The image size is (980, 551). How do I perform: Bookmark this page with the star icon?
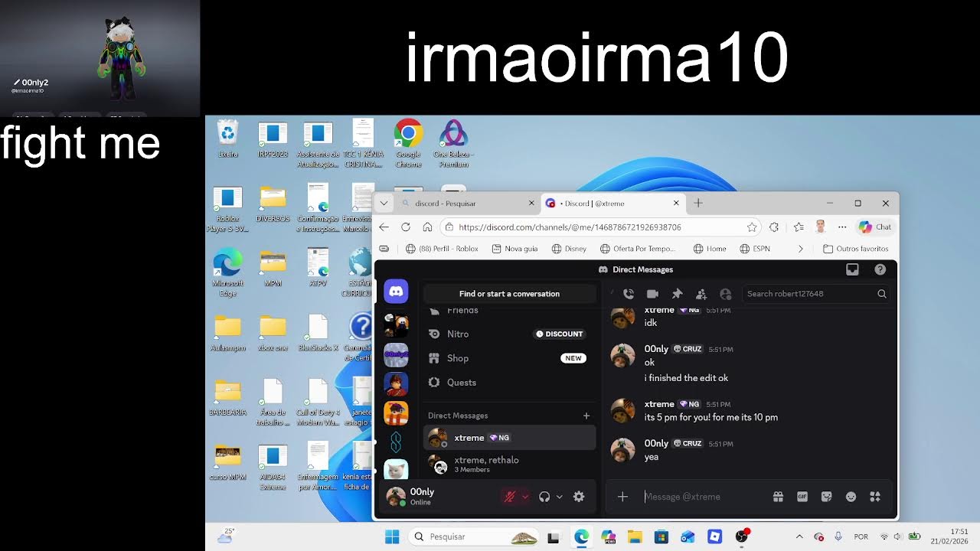pos(752,227)
